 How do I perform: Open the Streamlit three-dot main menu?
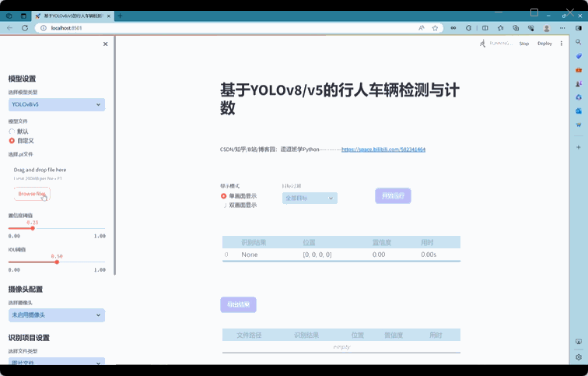[562, 44]
